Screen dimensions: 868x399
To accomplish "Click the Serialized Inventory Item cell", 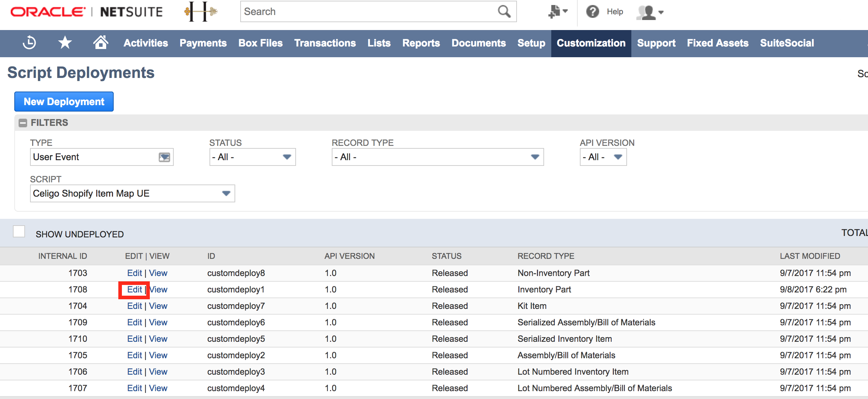I will click(x=564, y=339).
